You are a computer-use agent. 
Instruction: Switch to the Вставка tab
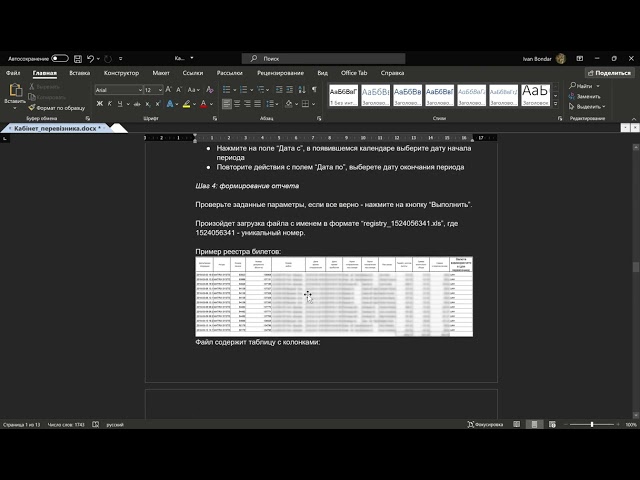[80, 73]
